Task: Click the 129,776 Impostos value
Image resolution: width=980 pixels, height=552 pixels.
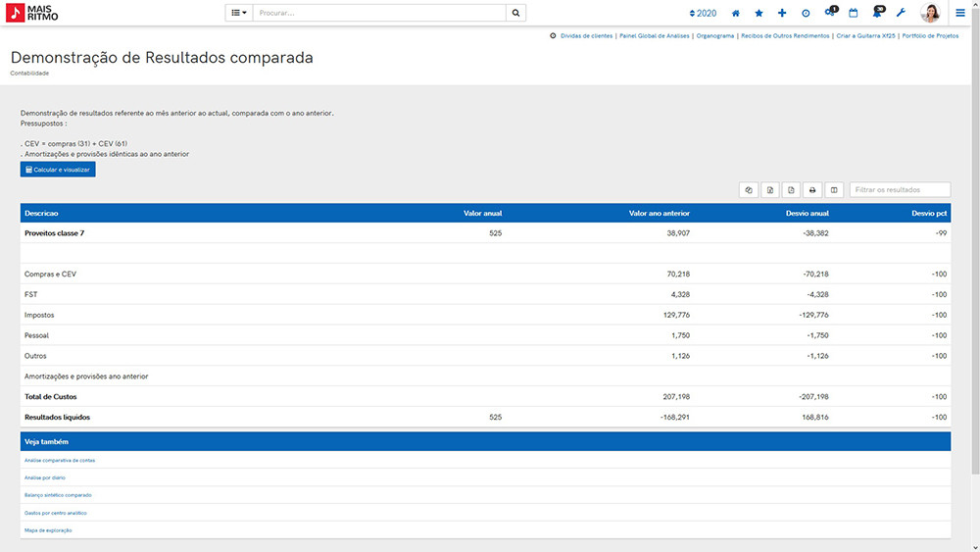Action: 676,315
